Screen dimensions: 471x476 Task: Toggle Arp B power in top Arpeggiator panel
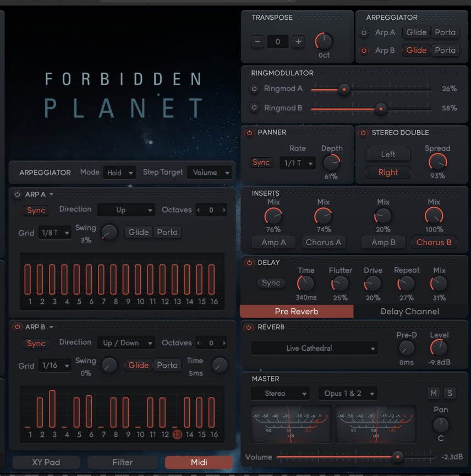click(364, 51)
